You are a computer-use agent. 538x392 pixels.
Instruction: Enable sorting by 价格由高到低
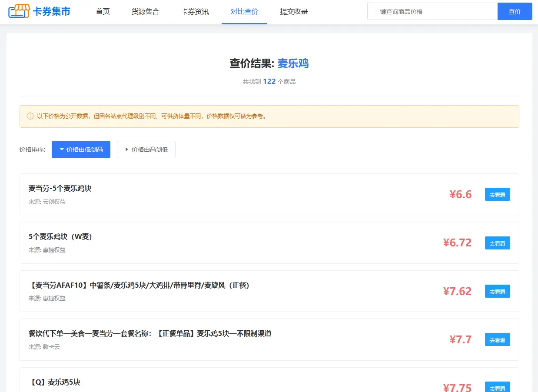coord(146,149)
